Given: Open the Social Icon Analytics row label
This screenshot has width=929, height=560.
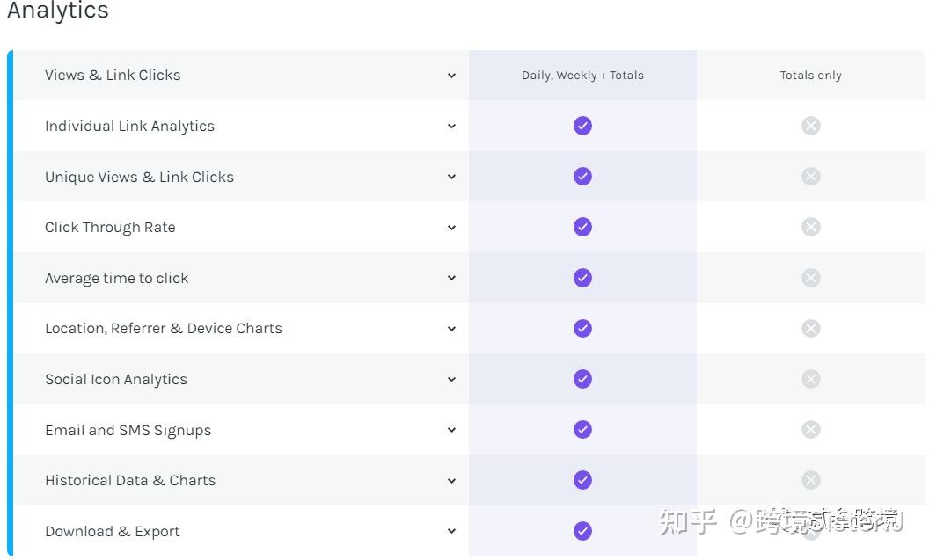Looking at the screenshot, I should point(116,379).
